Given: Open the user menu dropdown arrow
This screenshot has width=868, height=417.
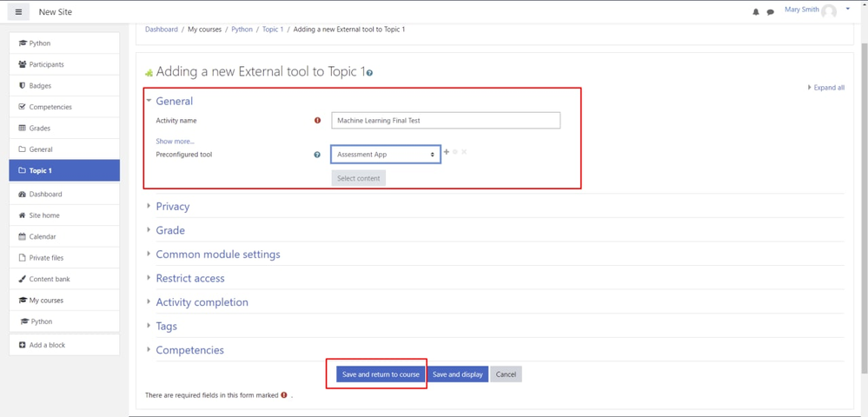Looking at the screenshot, I should click(x=847, y=10).
